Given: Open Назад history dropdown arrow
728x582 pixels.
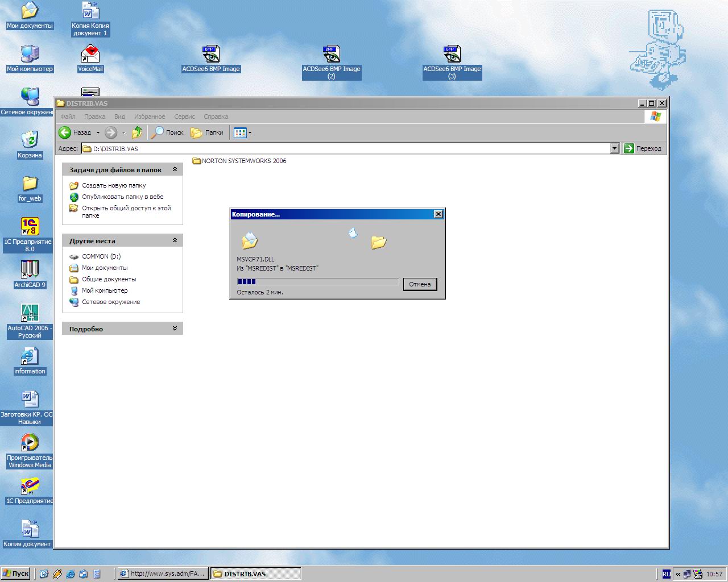Looking at the screenshot, I should coord(98,132).
